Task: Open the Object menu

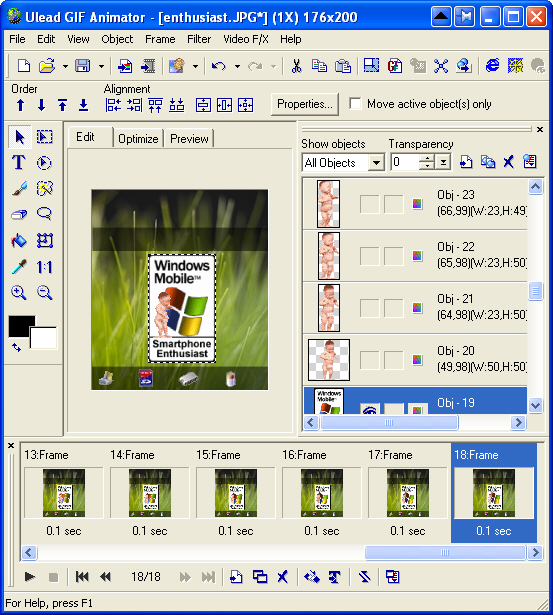Action: pyautogui.click(x=117, y=39)
